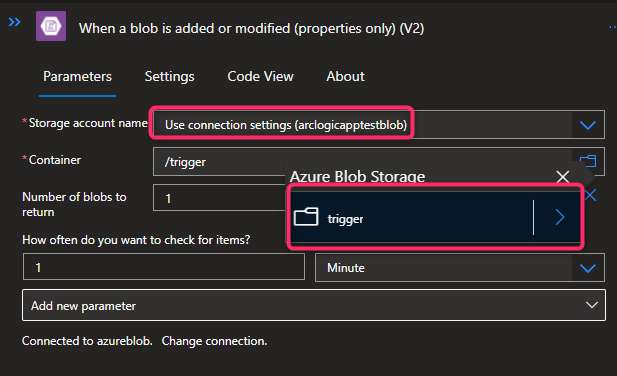
Task: Click the Change connection link
Action: tap(214, 341)
